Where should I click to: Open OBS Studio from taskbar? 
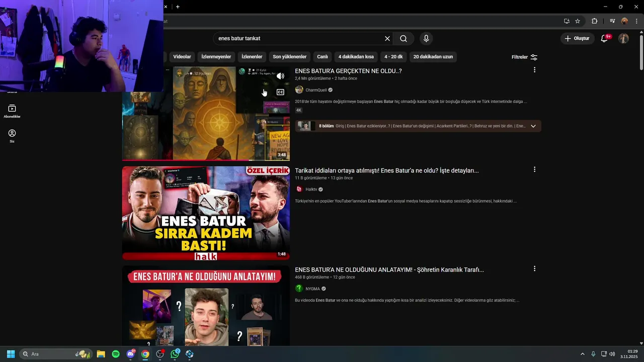pyautogui.click(x=160, y=354)
